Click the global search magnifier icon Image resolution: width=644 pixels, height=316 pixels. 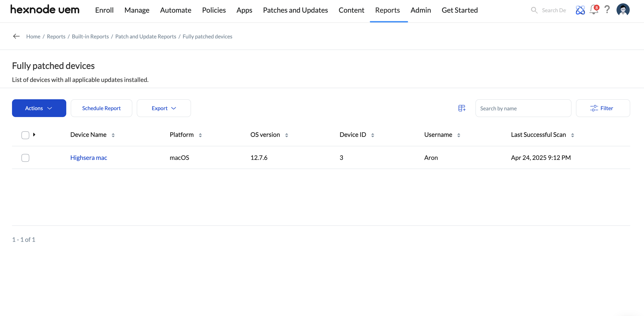pyautogui.click(x=534, y=10)
